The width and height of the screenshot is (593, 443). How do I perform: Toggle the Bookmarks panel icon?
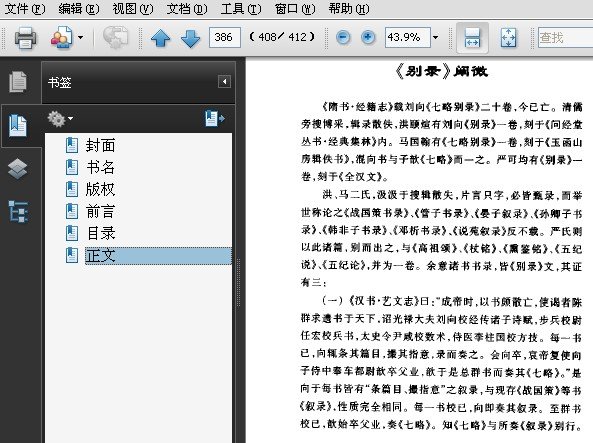pyautogui.click(x=18, y=126)
